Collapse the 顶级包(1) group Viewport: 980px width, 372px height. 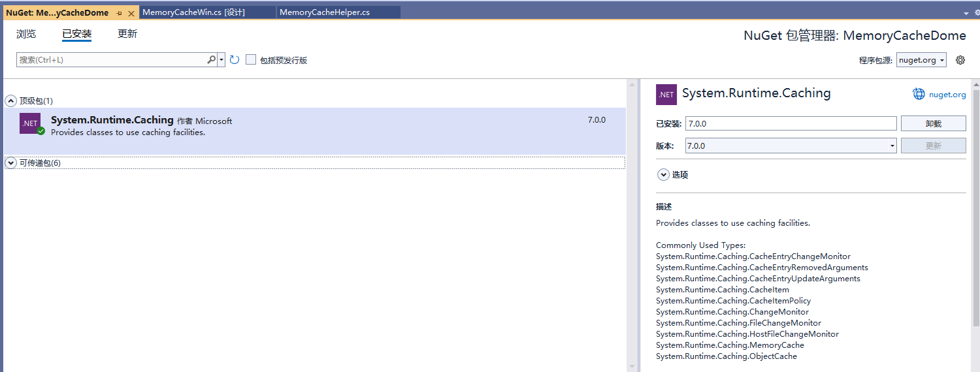point(10,101)
